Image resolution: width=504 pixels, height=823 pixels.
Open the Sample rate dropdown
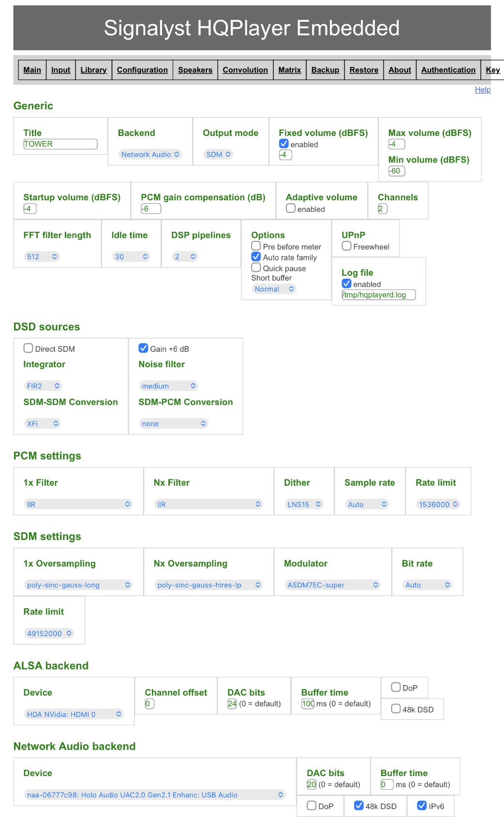tap(367, 504)
